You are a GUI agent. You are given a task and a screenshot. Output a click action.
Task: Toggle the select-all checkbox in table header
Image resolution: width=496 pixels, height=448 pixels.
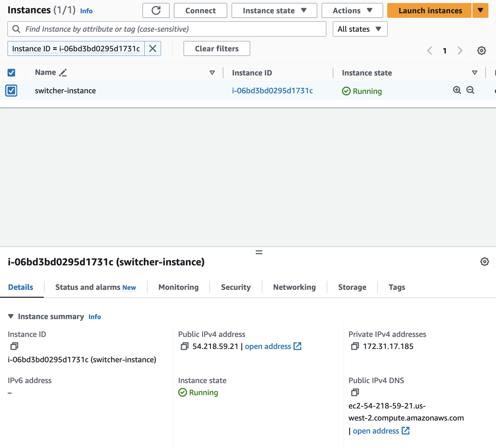tap(11, 73)
